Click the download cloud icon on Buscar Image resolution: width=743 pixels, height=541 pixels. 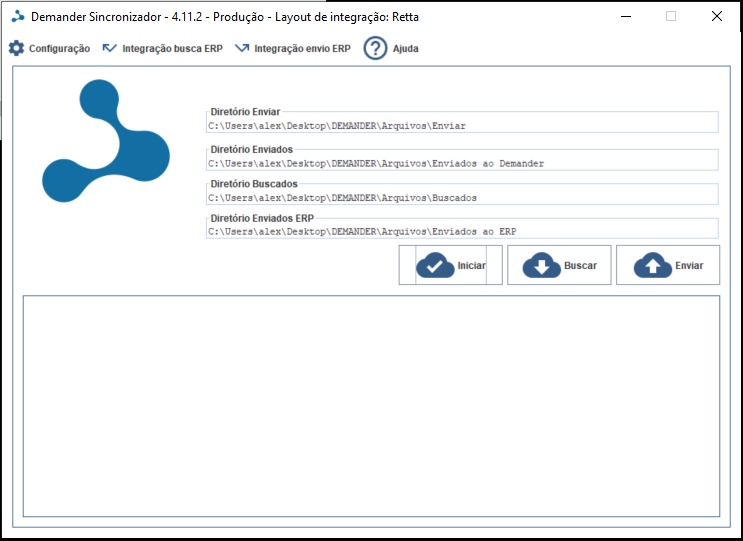click(542, 265)
